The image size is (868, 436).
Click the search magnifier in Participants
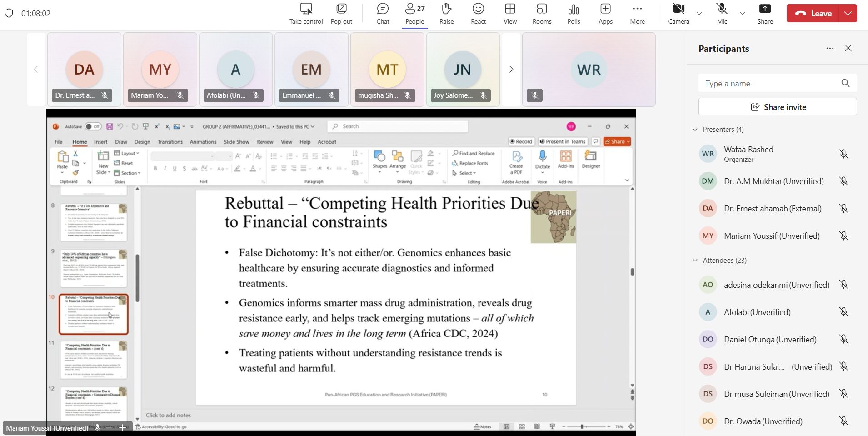[x=845, y=83]
